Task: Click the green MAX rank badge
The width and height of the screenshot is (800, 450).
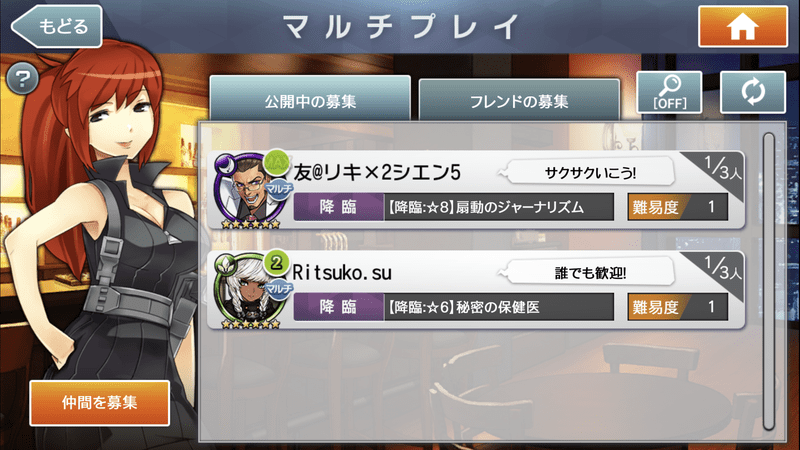Action: 276,162
